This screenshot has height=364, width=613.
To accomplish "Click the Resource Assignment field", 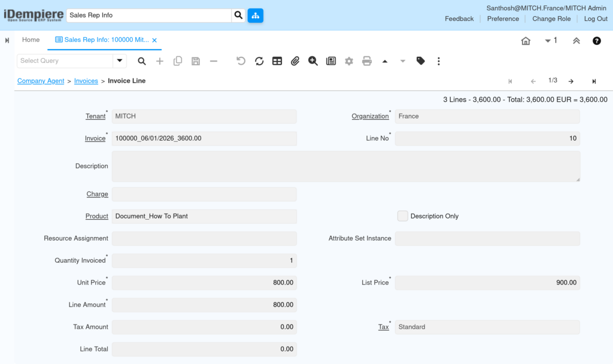I will pyautogui.click(x=204, y=238).
